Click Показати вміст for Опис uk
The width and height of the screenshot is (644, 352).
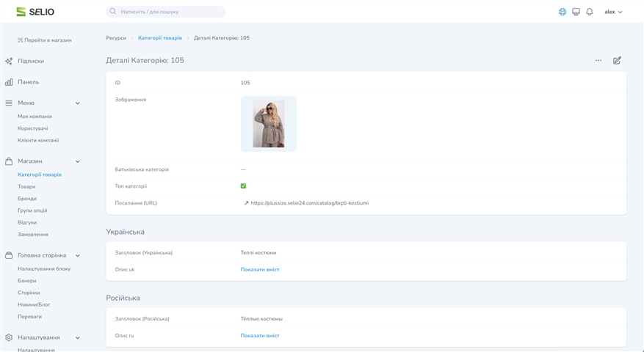(x=260, y=270)
